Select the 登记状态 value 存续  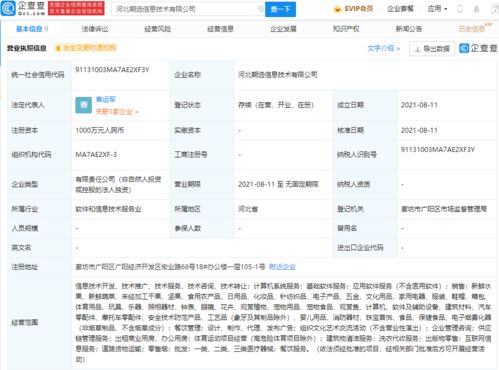(276, 105)
